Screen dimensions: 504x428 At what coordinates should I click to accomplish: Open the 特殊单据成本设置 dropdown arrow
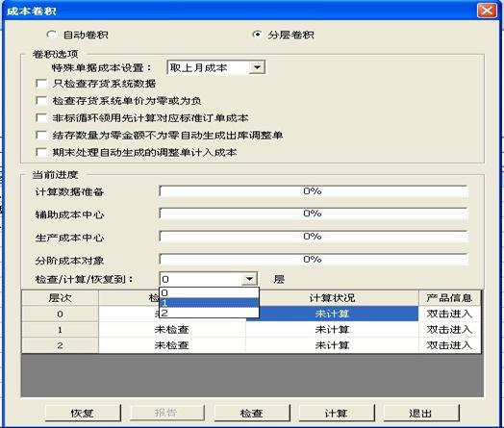pos(257,67)
